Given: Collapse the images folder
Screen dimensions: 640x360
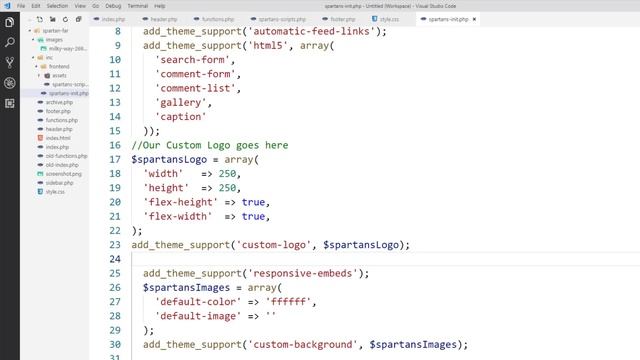Looking at the screenshot, I should (33, 40).
